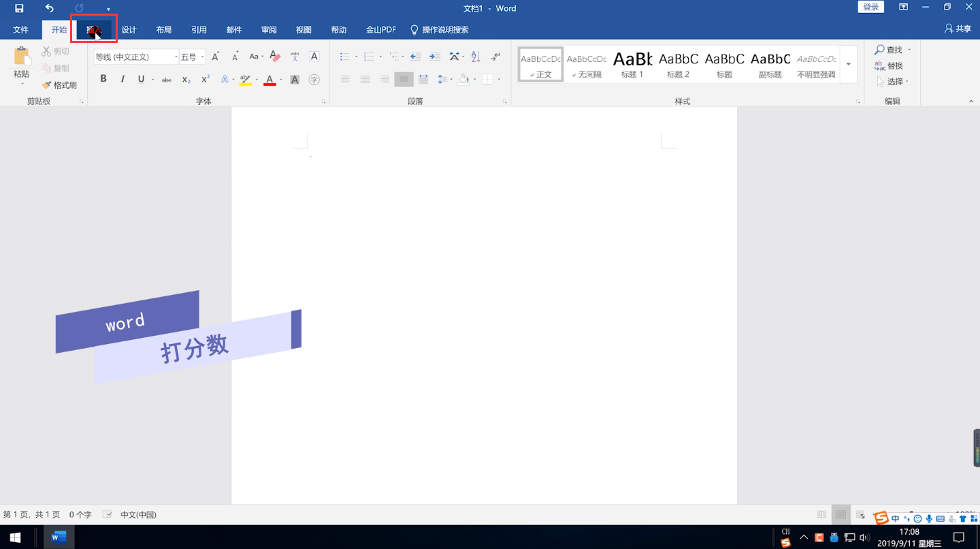Activate the 格式刷 format painter

[59, 85]
